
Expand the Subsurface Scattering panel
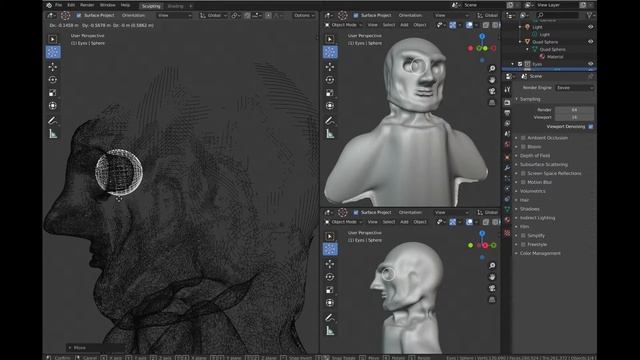tap(543, 164)
